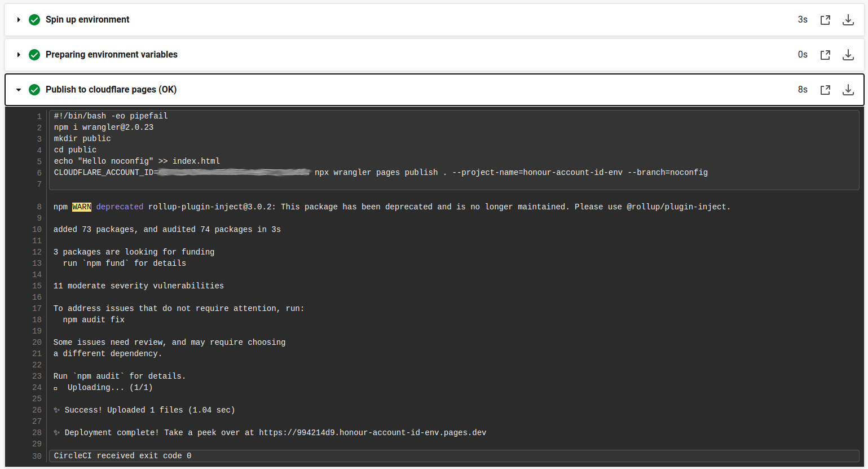
Task: Click the success checkmark on Publish to cloudflare pages
Action: point(34,89)
